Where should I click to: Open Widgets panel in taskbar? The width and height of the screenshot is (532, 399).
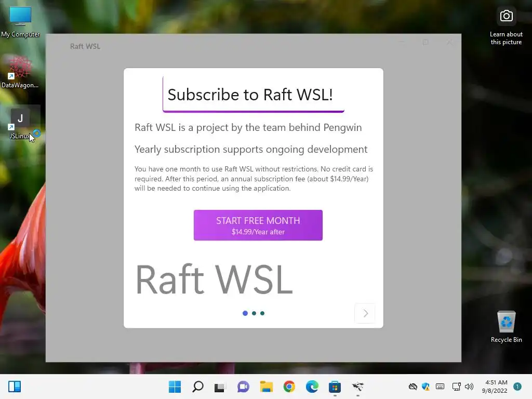pyautogui.click(x=15, y=387)
